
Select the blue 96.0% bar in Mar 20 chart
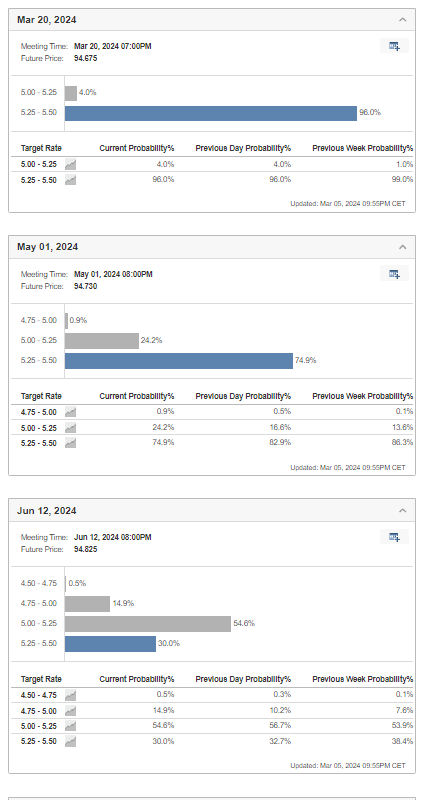(211, 113)
